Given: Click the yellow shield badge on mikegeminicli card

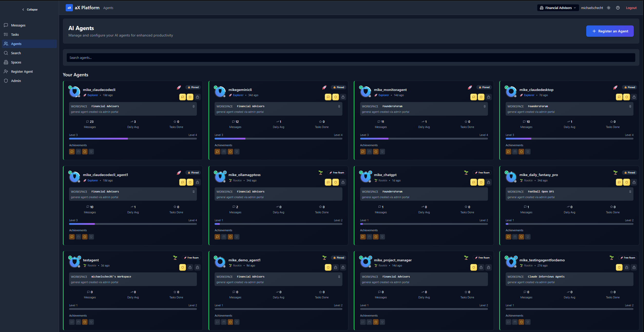Looking at the screenshot, I should tap(335, 97).
